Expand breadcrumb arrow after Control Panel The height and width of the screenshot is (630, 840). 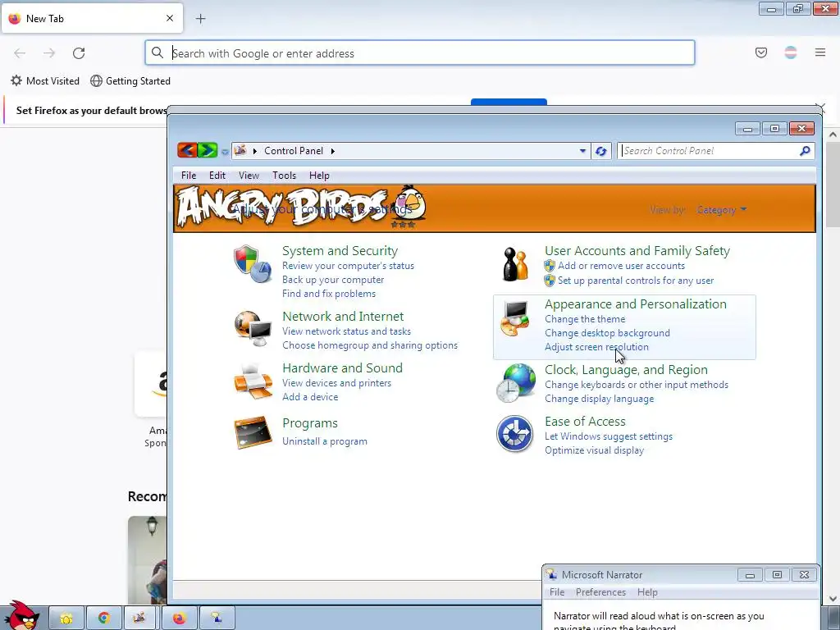coord(333,151)
